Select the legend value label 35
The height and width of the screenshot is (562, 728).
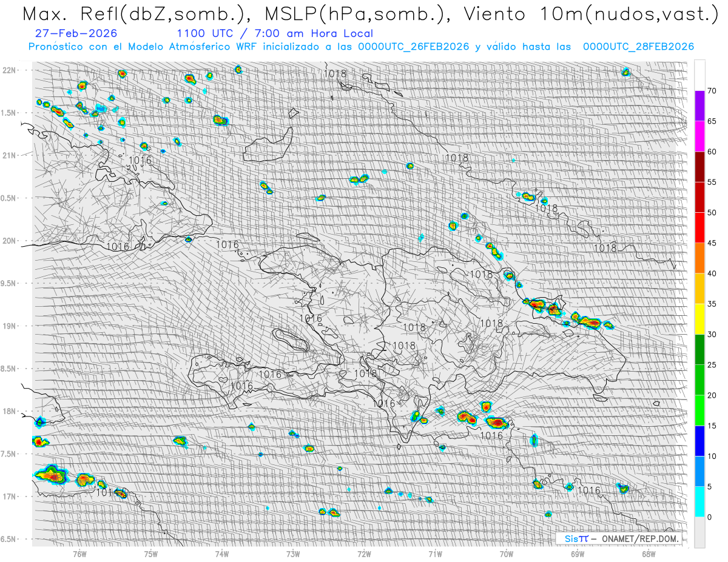click(x=712, y=304)
